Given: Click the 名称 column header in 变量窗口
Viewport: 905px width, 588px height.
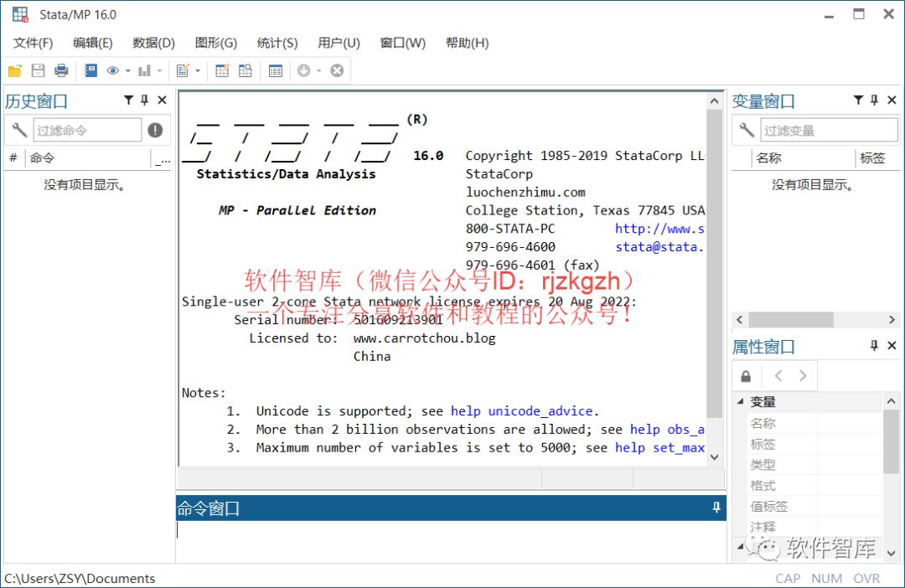Looking at the screenshot, I should [804, 157].
